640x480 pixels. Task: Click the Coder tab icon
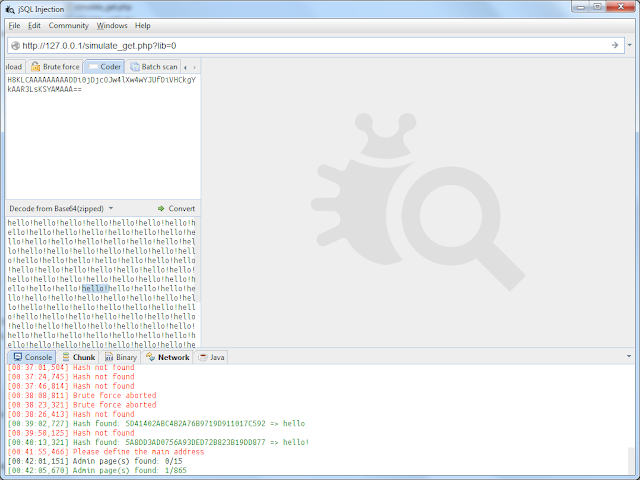pyautogui.click(x=93, y=67)
